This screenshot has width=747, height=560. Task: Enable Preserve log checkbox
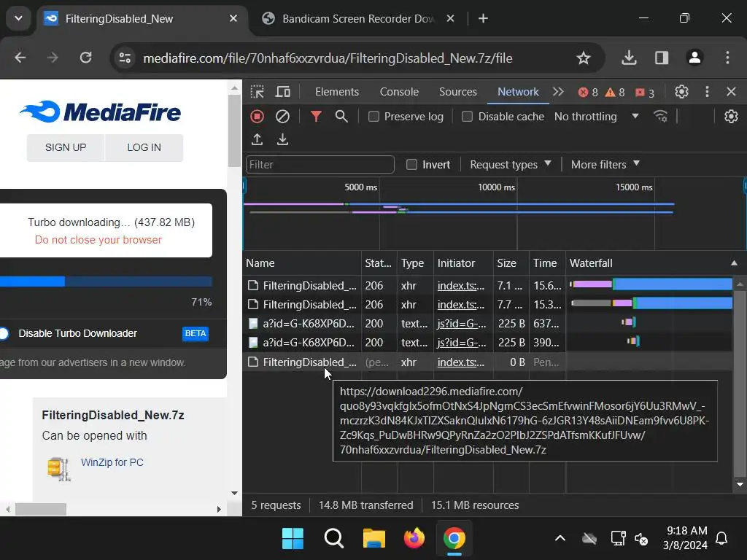(374, 117)
